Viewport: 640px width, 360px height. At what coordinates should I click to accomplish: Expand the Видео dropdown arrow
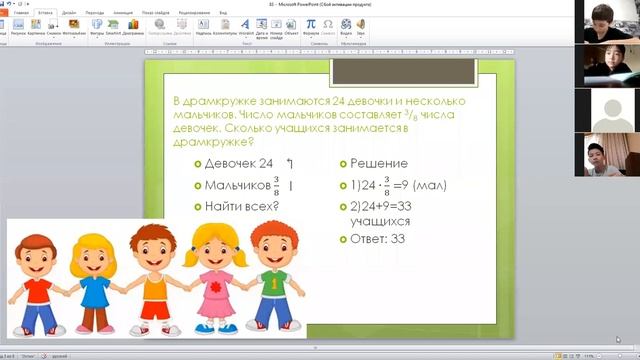346,38
